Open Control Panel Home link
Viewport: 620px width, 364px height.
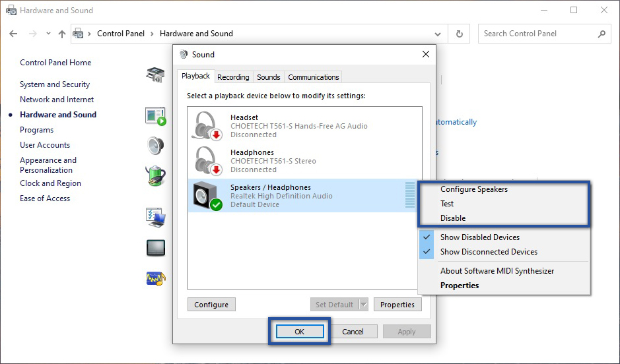pyautogui.click(x=55, y=63)
